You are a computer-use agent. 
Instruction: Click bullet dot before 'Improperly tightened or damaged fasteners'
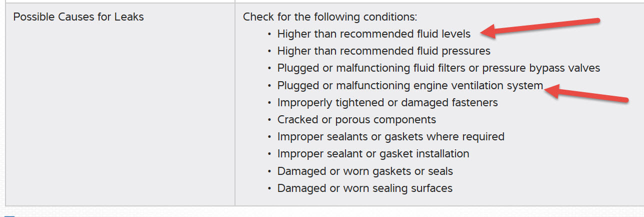pos(269,103)
